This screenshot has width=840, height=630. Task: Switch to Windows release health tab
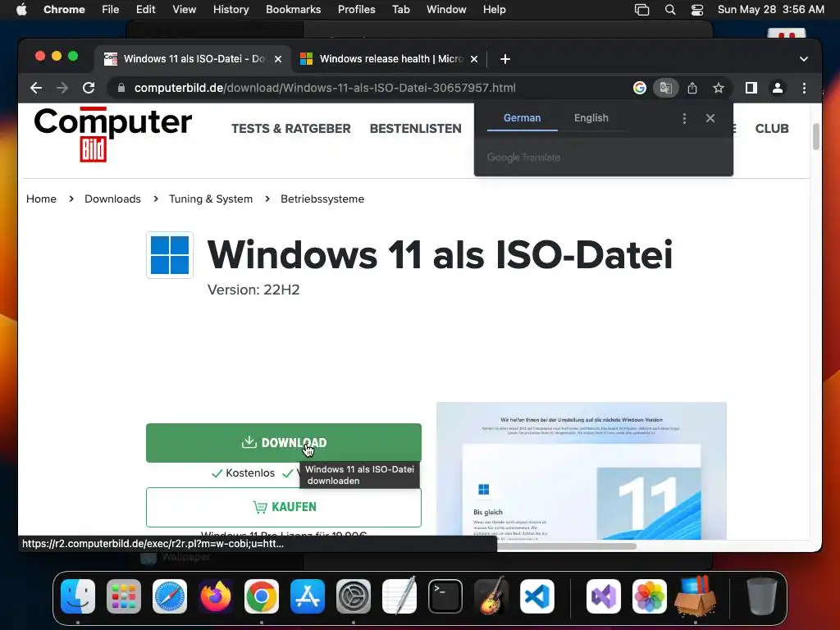point(389,59)
